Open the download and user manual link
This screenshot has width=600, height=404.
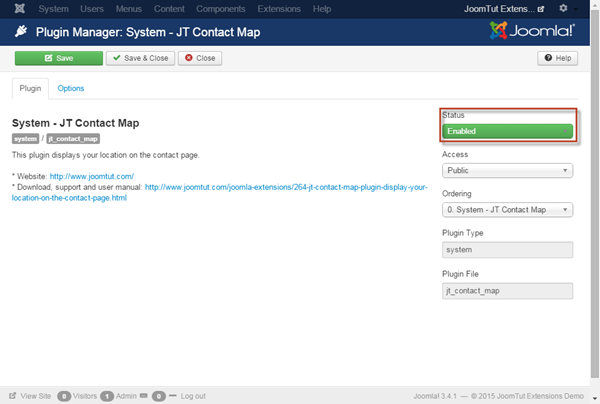point(219,192)
